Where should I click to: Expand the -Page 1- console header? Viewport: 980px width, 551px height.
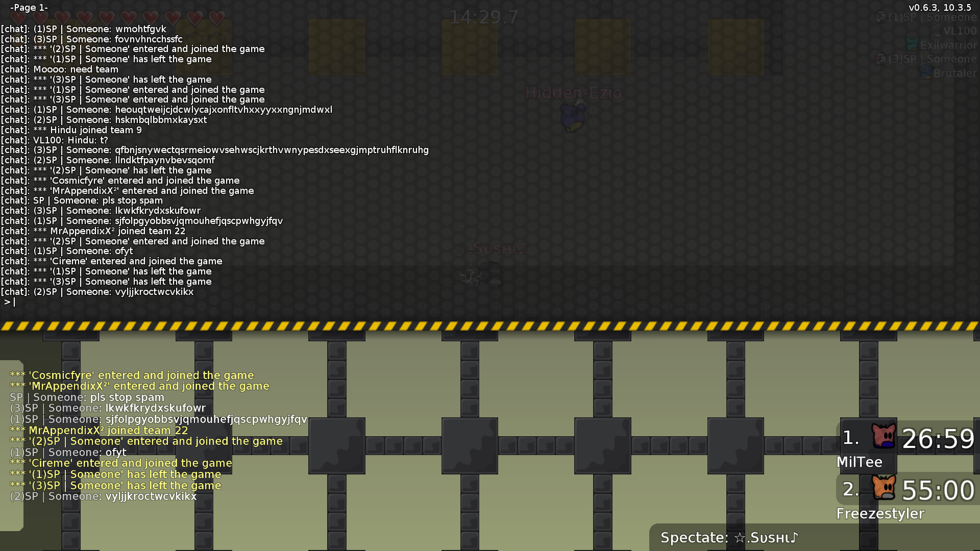tap(29, 8)
